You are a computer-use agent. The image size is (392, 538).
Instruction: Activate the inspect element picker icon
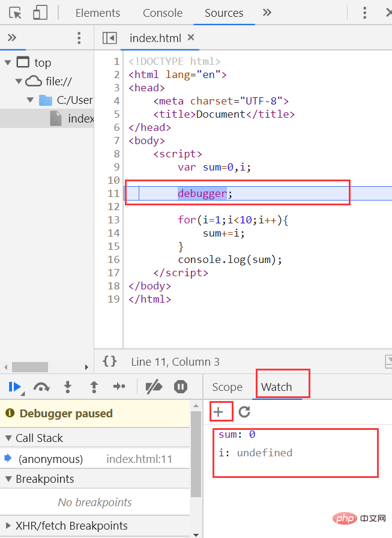[x=15, y=13]
